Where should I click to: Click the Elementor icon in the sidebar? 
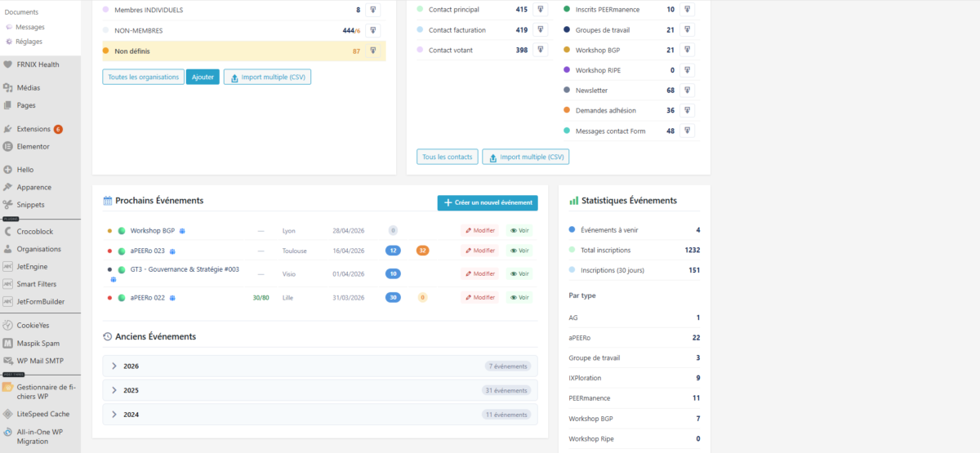7,147
